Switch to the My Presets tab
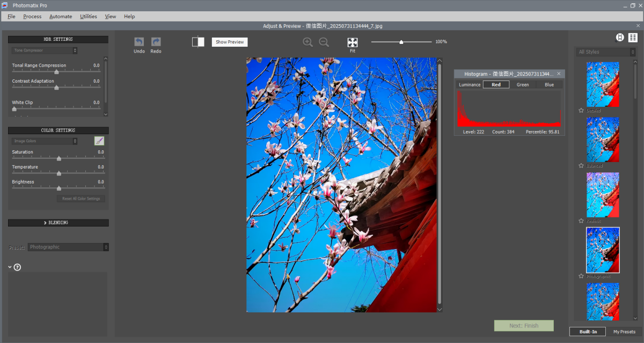 (x=624, y=332)
